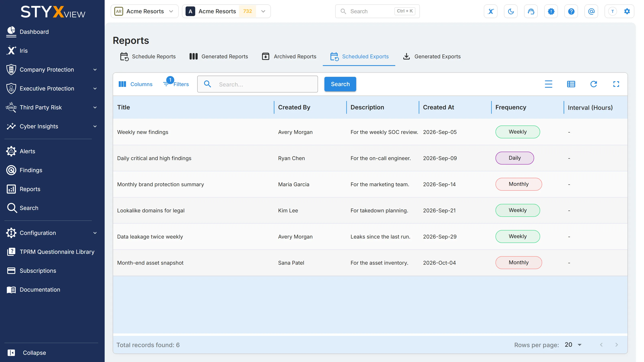Screen dimensions: 644x362
Task: Sort by the Title column header
Action: 124,107
